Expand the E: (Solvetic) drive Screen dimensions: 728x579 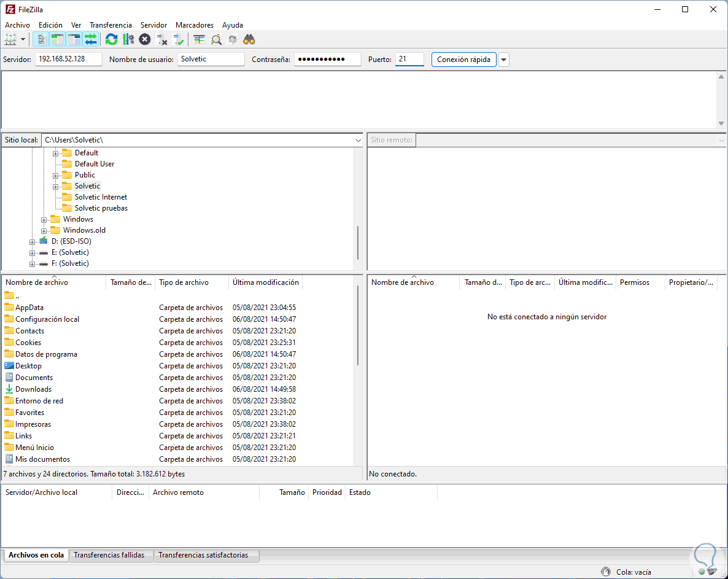pos(32,253)
